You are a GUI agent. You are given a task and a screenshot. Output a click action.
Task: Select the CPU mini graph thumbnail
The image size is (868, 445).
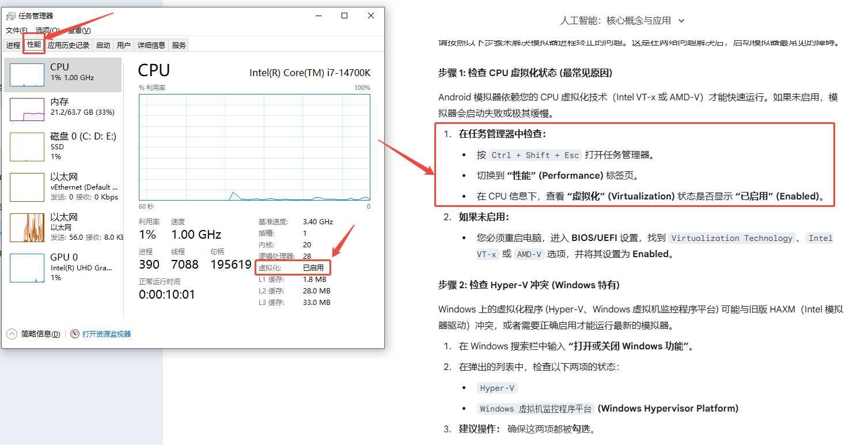27,75
